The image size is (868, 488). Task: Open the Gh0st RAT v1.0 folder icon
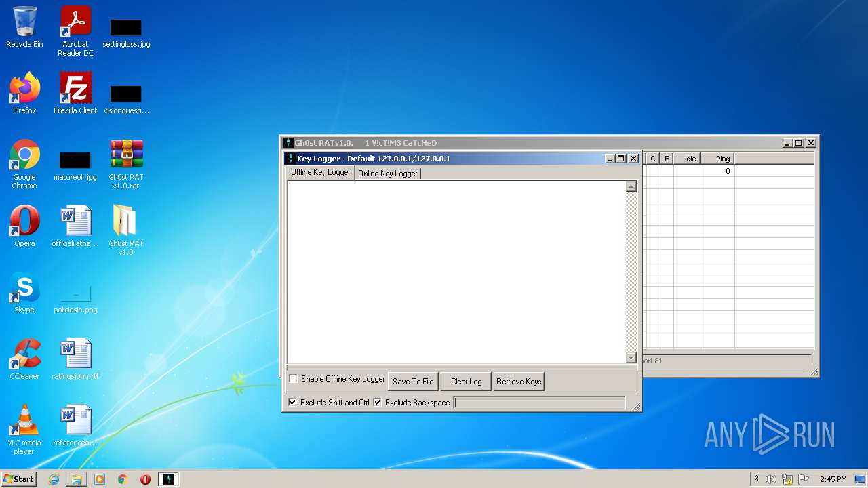pyautogui.click(x=126, y=230)
